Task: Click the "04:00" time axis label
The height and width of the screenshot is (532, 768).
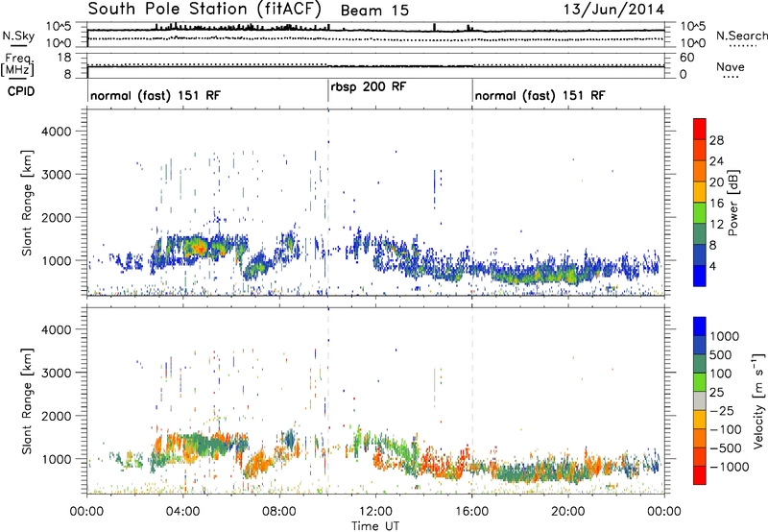Action: click(183, 512)
